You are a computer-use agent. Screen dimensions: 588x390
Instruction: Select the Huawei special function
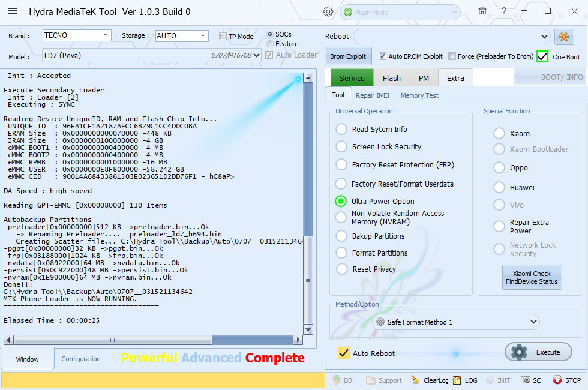(499, 187)
